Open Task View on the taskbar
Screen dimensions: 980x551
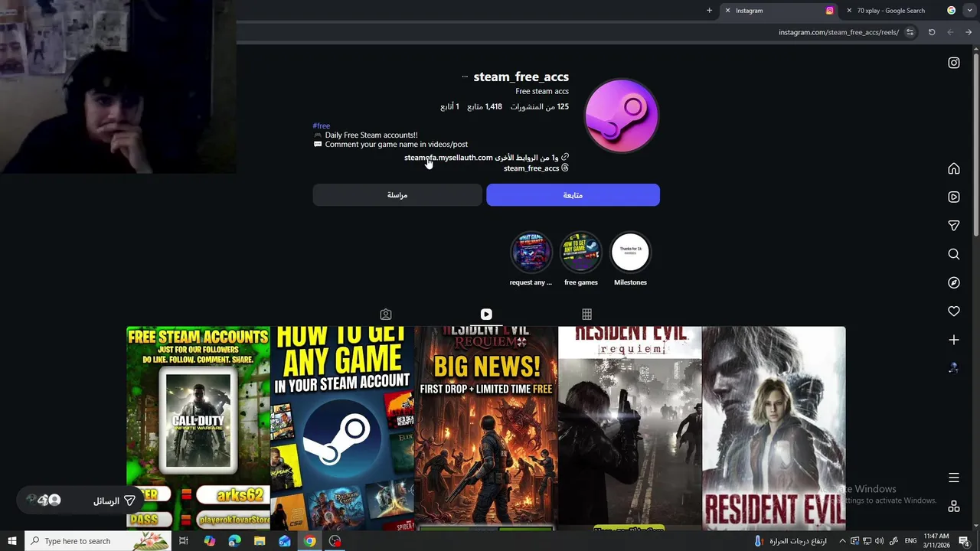click(184, 541)
